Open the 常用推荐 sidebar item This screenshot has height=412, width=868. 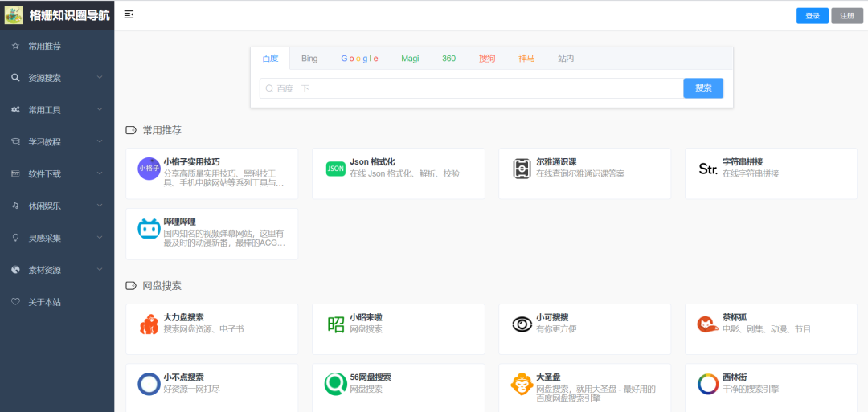pyautogui.click(x=57, y=46)
